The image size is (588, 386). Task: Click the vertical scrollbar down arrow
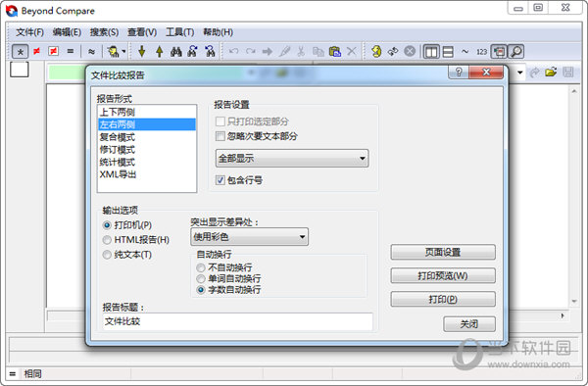[574, 302]
